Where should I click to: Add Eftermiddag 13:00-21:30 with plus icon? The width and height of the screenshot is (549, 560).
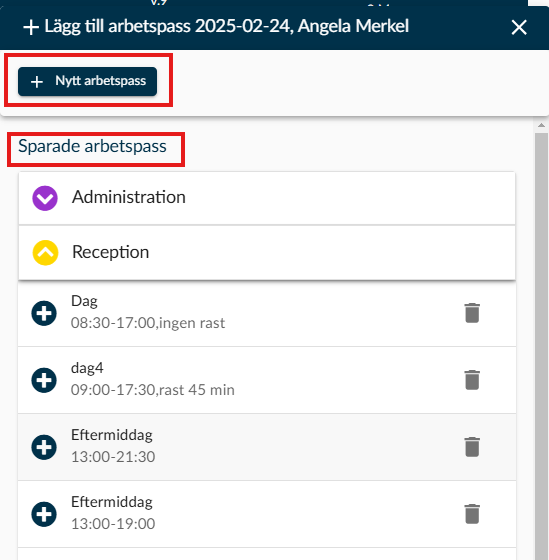pyautogui.click(x=44, y=447)
